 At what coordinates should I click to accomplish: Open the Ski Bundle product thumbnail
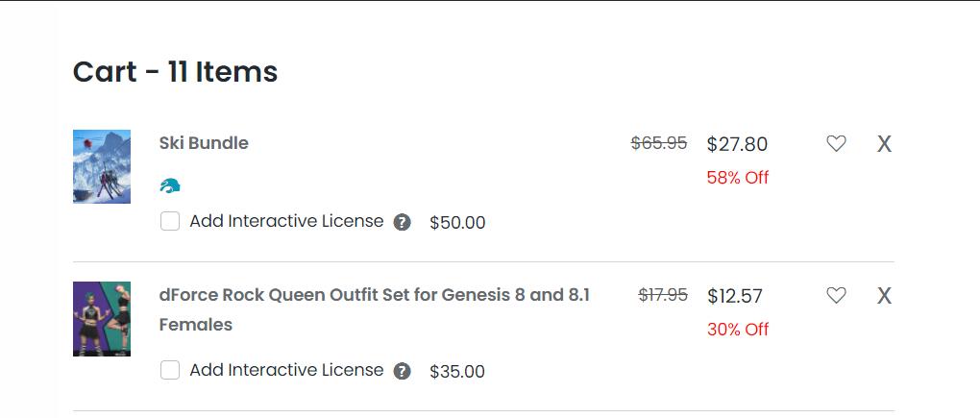click(102, 166)
